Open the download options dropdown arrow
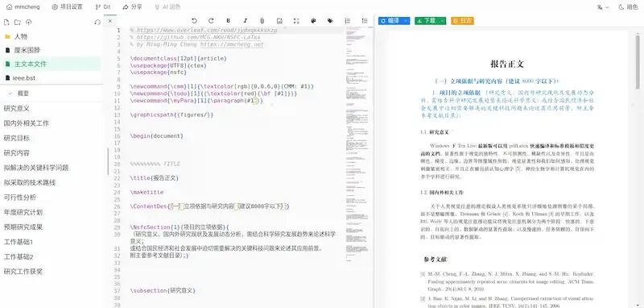This screenshot has height=308, width=644. point(442,21)
